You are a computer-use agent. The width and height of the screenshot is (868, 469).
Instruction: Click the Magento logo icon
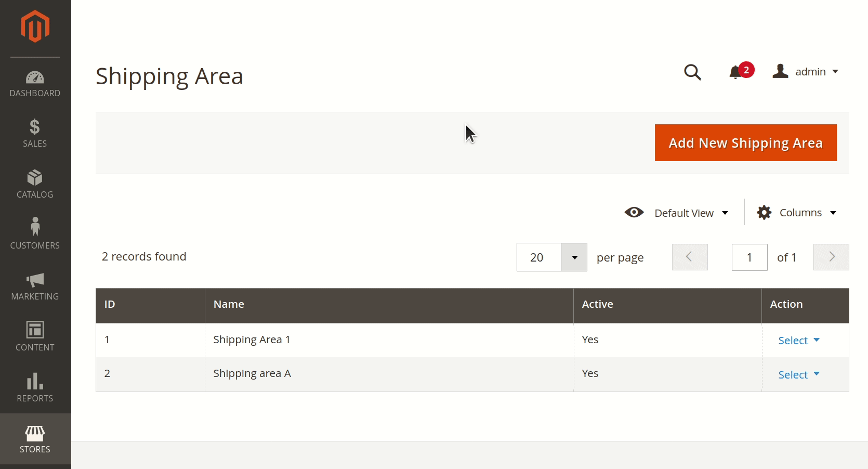[x=35, y=26]
